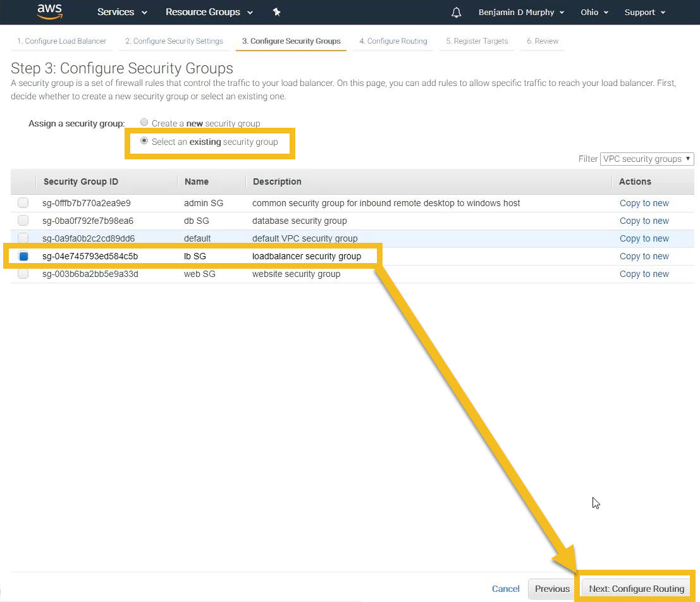The image size is (700, 602).
Task: Click the 'website security group' description
Action: coord(296,274)
